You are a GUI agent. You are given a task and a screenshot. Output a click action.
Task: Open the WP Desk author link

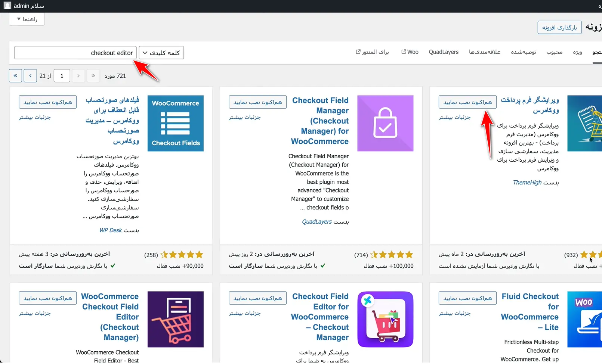pyautogui.click(x=111, y=230)
